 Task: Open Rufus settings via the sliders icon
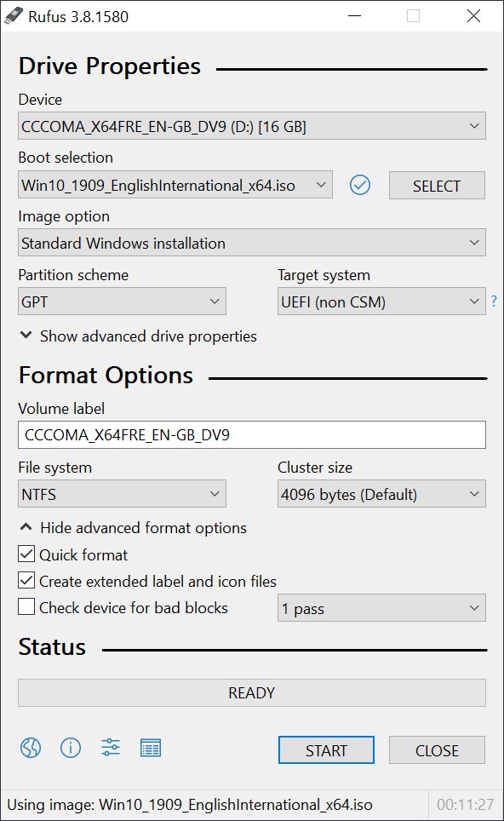pos(110,749)
